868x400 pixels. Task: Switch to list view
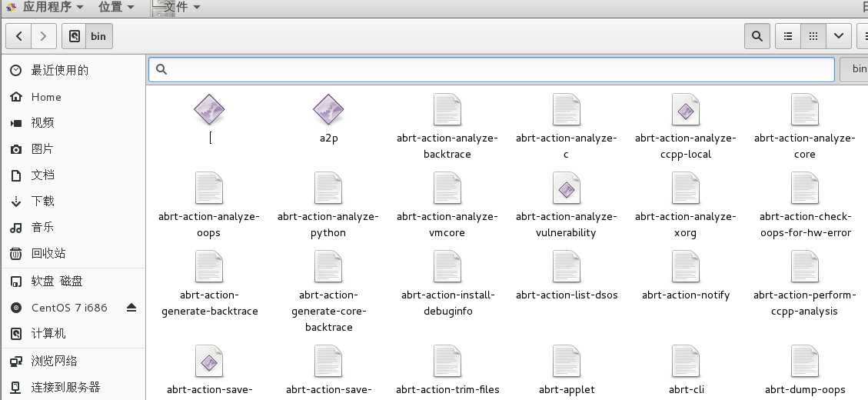(788, 37)
